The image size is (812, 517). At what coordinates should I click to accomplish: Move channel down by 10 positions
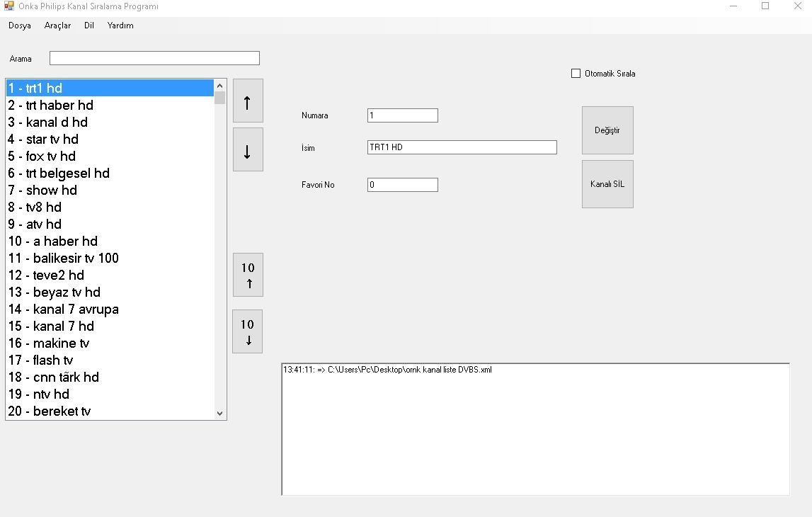point(247,331)
